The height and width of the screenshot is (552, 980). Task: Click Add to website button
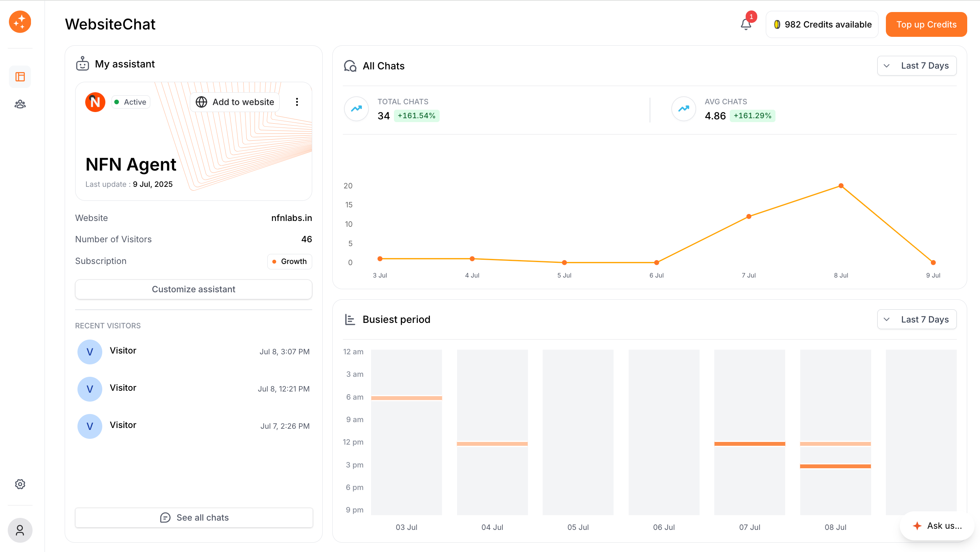235,102
